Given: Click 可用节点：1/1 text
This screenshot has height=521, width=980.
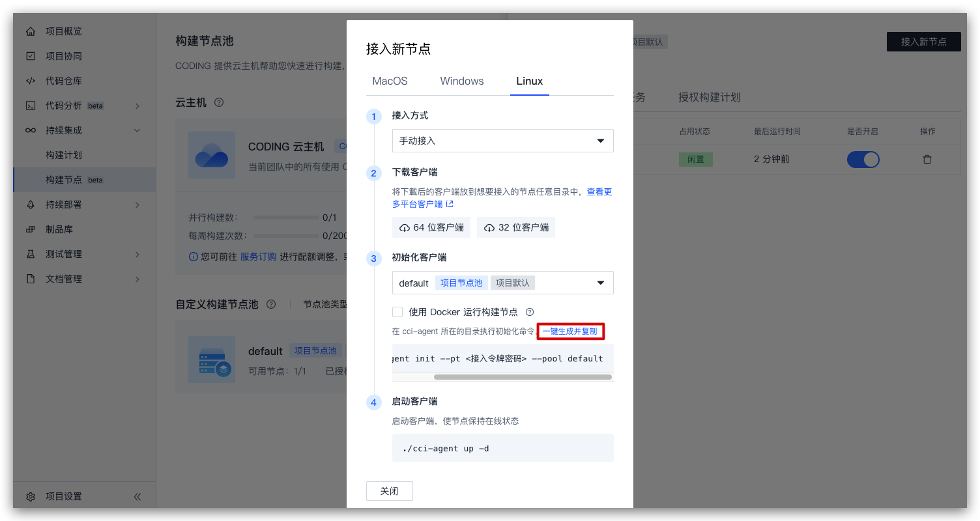Looking at the screenshot, I should (278, 371).
